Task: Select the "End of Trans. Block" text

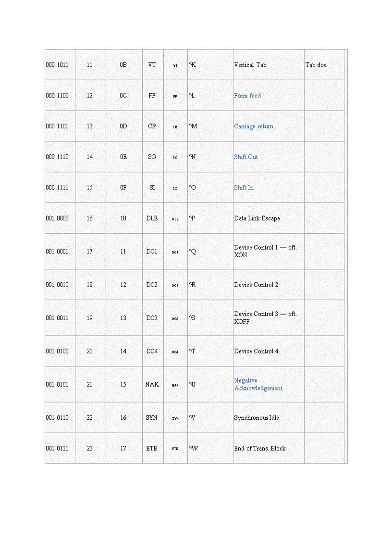Action: pyautogui.click(x=260, y=449)
